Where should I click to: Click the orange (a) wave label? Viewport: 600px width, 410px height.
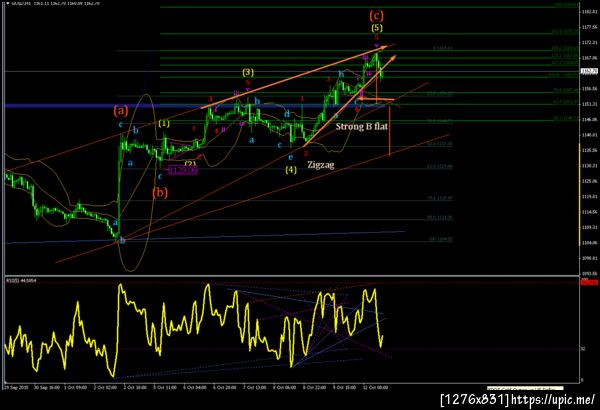coord(121,111)
